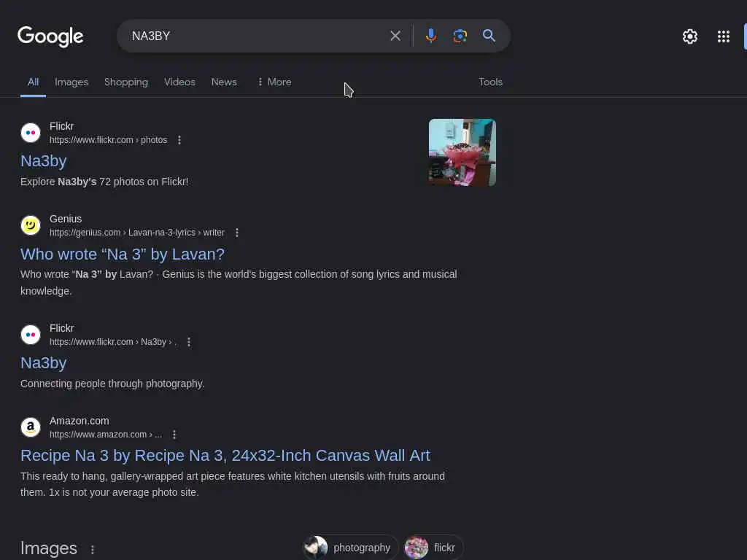Viewport: 747px width, 560px height.
Task: Click the Google logo
Action: pos(50,36)
